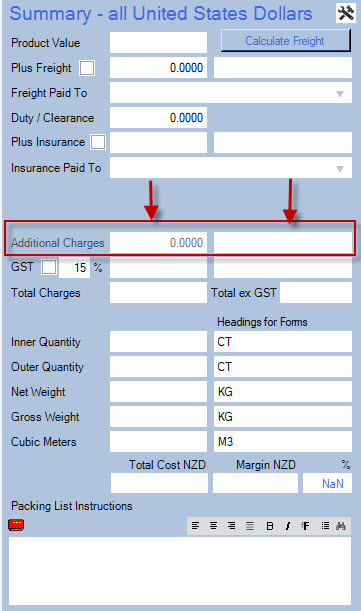
Task: Click the Duty / Clearance amount field
Action: coord(158,117)
